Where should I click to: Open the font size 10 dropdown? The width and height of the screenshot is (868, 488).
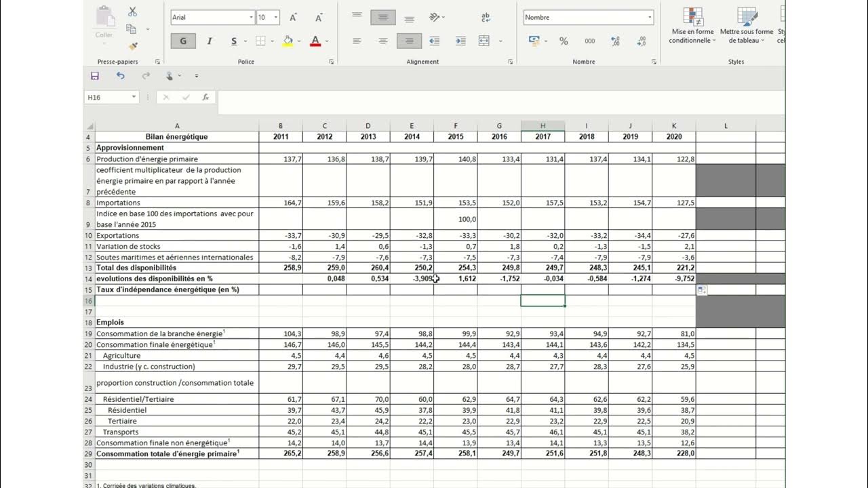pyautogui.click(x=276, y=18)
